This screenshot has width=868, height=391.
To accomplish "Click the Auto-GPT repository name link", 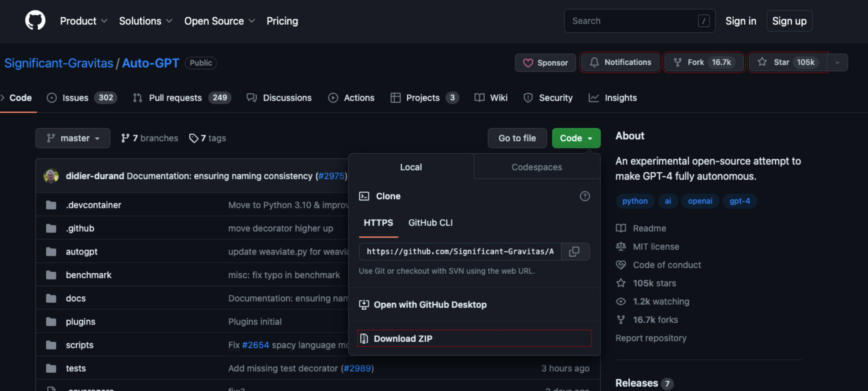I will (x=151, y=63).
